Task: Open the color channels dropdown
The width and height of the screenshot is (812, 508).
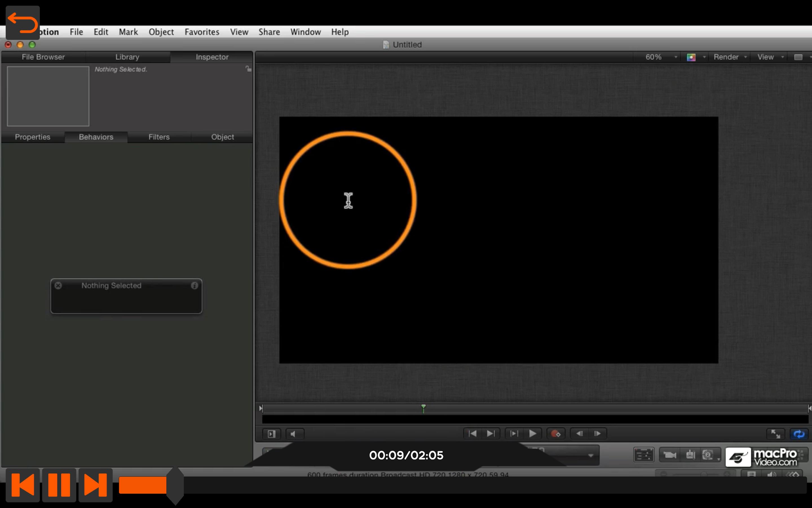Action: tap(695, 58)
